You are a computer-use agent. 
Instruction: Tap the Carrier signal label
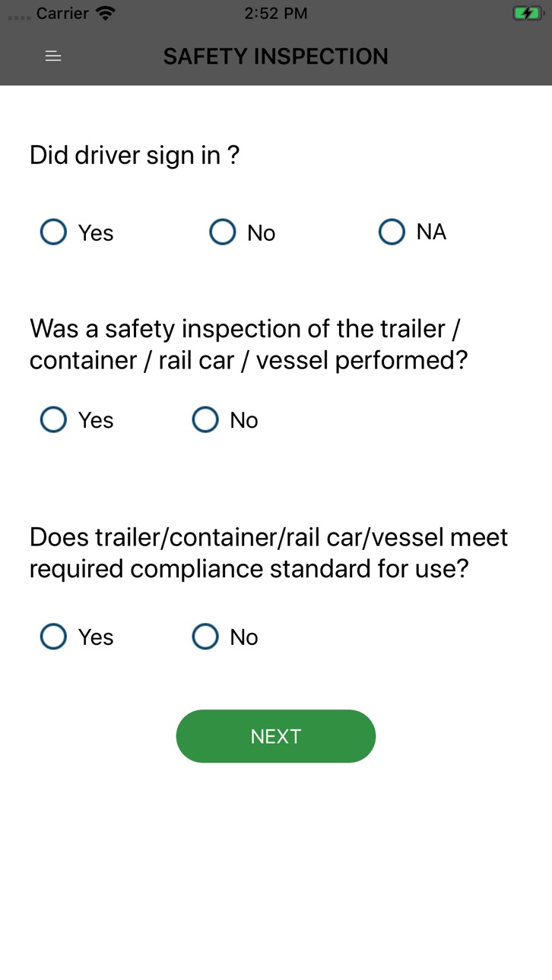(x=62, y=13)
